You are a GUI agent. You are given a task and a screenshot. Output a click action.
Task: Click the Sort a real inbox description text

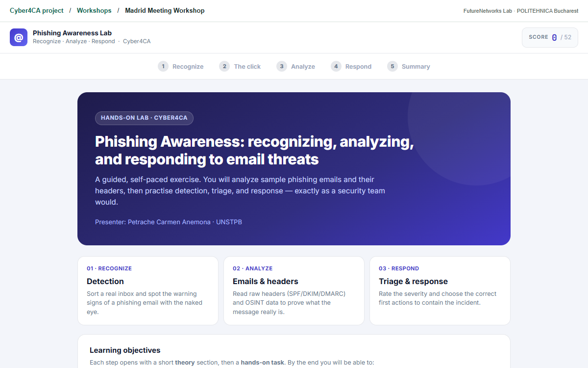pyautogui.click(x=145, y=303)
